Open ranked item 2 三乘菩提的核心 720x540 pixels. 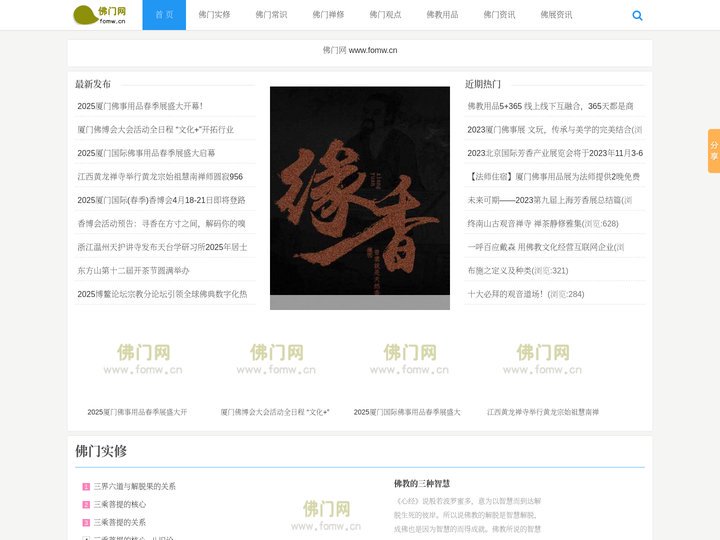(120, 504)
